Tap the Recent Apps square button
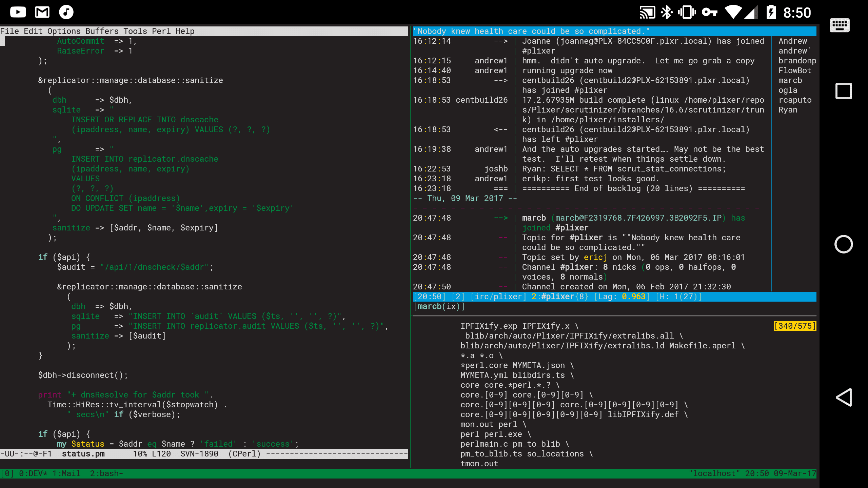The width and height of the screenshot is (868, 488). pos(844,91)
